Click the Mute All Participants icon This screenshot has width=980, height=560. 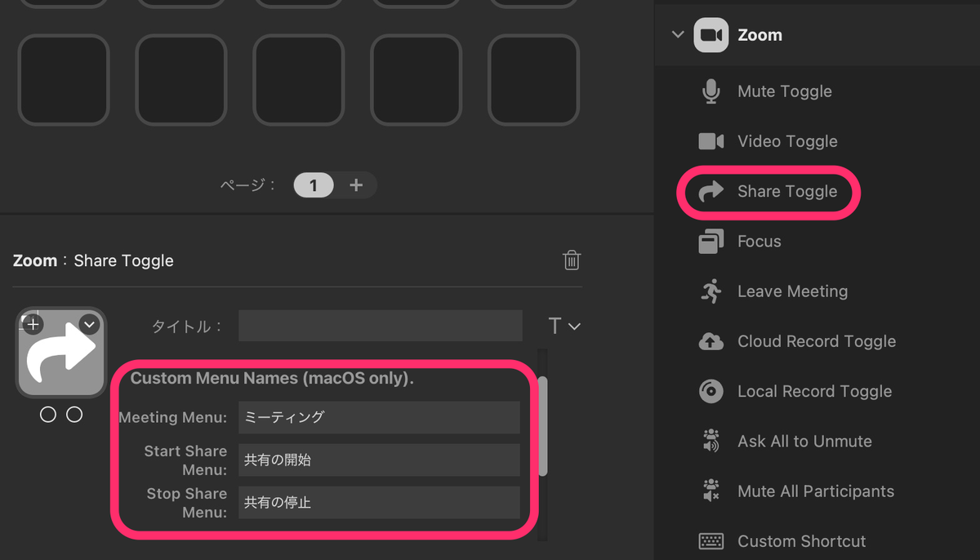[x=710, y=491]
